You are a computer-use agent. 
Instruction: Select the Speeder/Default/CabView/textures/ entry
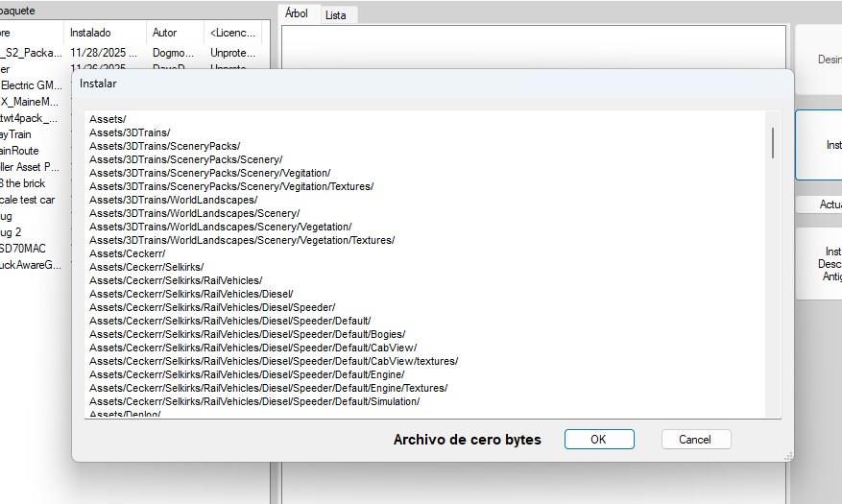coord(274,361)
